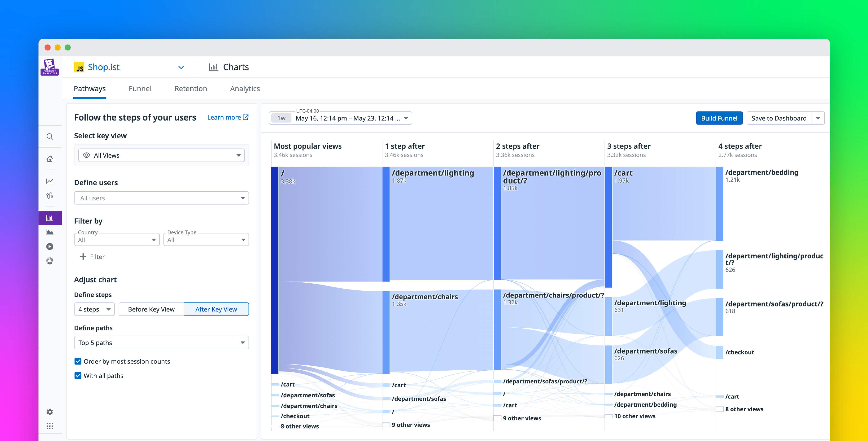The image size is (868, 441).
Task: Switch to the Retention tab
Action: [x=190, y=88]
